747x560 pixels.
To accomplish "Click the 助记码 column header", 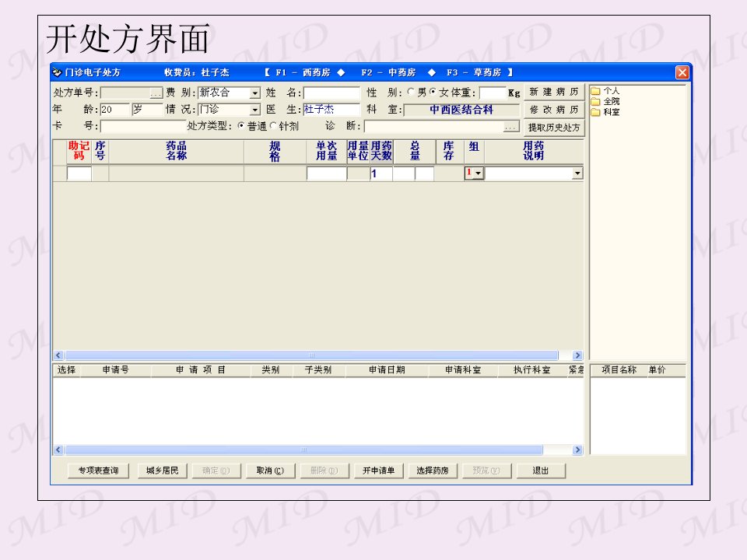I will coord(79,152).
